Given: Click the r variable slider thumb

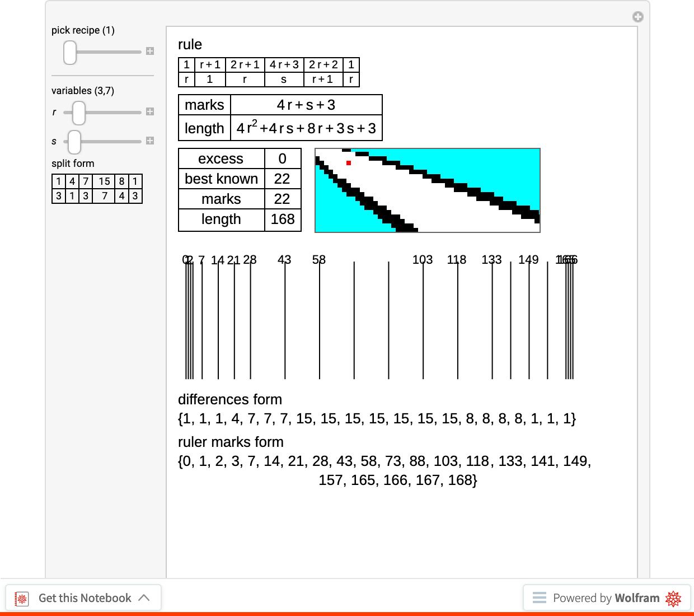Looking at the screenshot, I should 78,113.
